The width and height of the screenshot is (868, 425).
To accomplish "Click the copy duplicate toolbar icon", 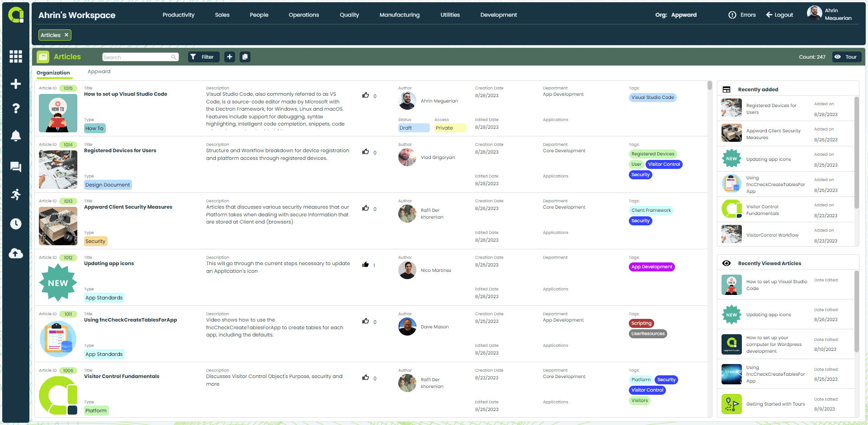I will tap(245, 57).
